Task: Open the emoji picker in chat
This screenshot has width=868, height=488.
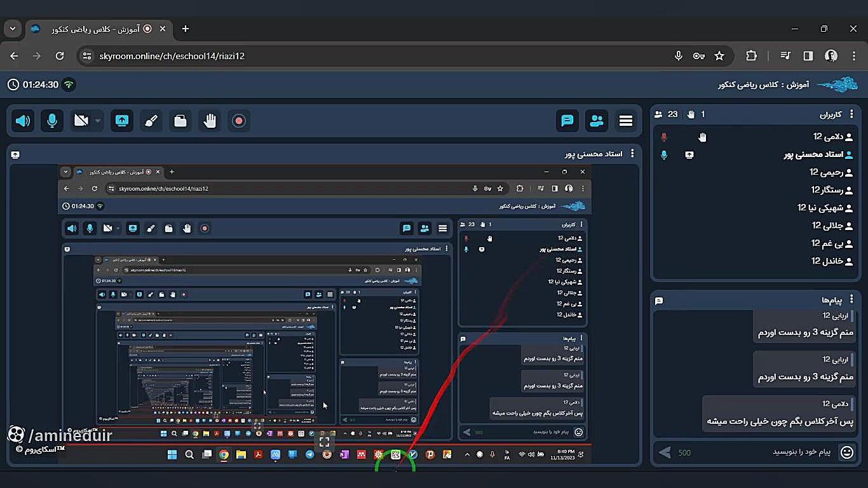Action: (846, 452)
